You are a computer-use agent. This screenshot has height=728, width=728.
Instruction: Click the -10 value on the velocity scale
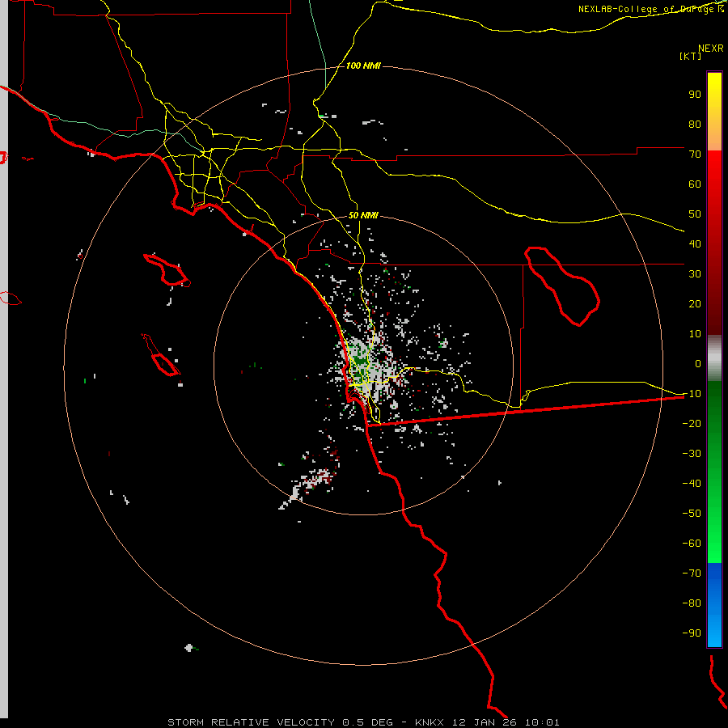click(x=692, y=394)
